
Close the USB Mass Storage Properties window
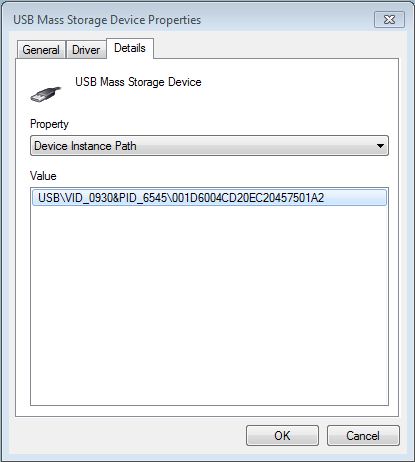389,20
